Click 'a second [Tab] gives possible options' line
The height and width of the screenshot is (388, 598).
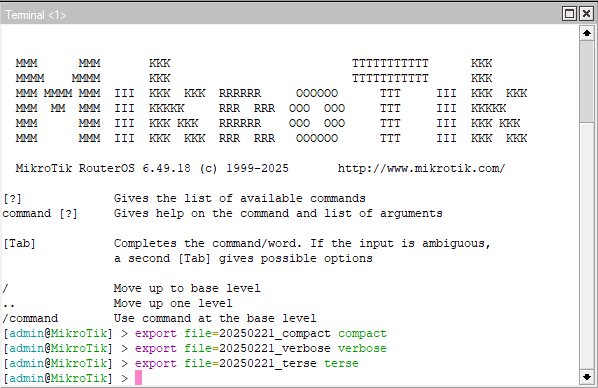[x=243, y=258]
